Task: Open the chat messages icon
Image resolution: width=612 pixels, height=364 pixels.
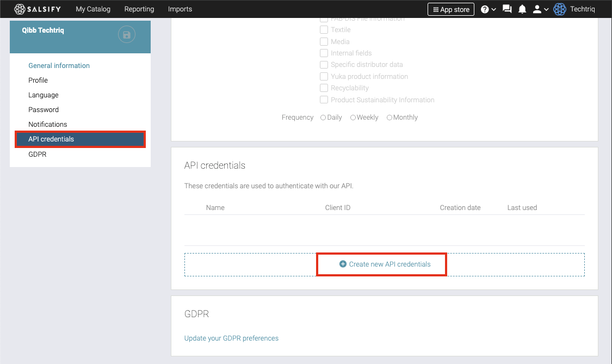Action: 507,9
